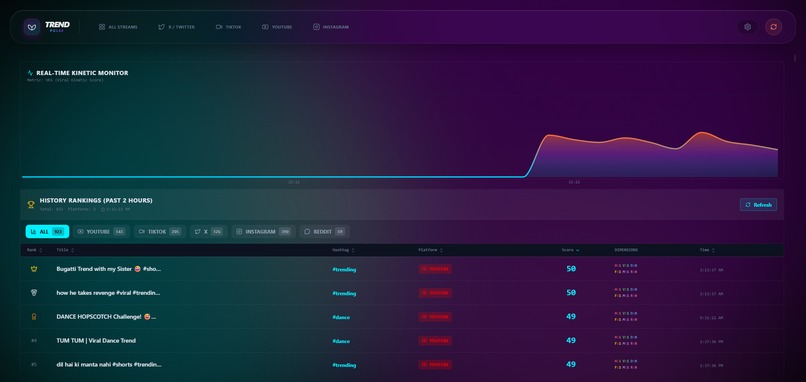Select the ALL filter tab

[47, 231]
